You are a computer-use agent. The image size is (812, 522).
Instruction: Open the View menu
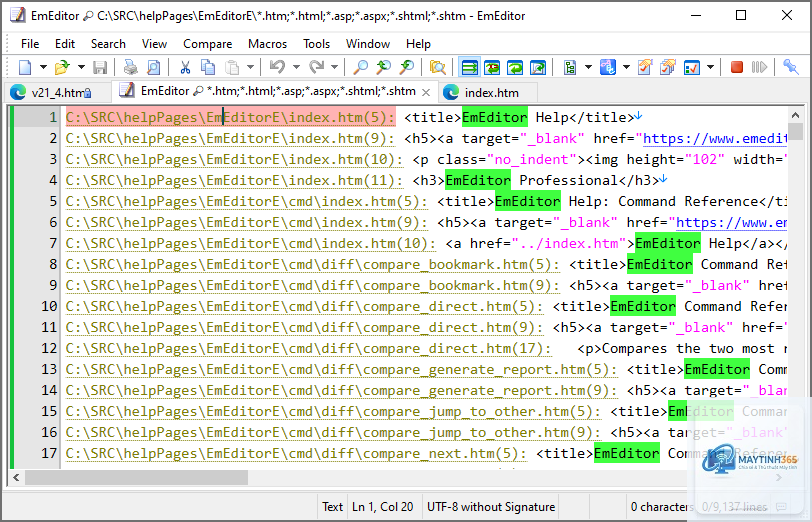click(154, 44)
